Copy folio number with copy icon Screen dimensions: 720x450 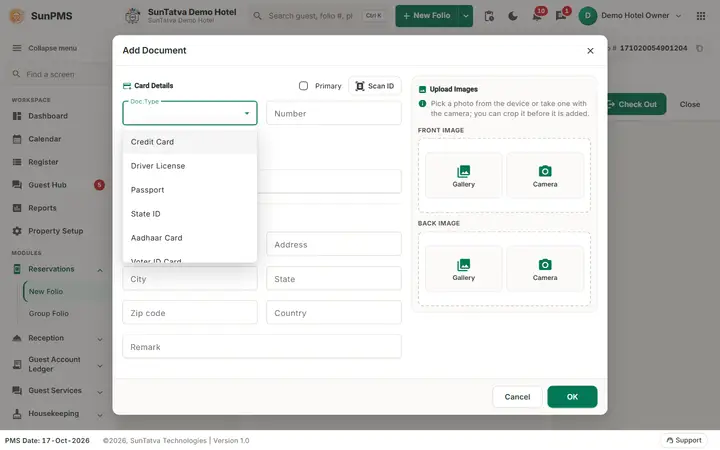tap(699, 48)
